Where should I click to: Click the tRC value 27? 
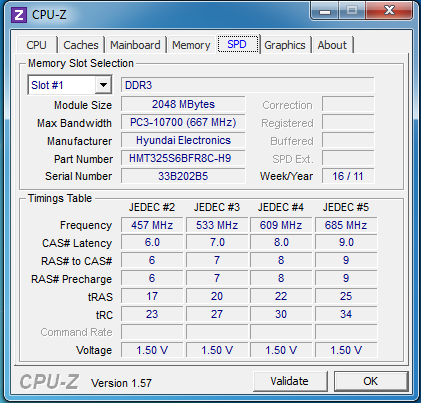pos(217,314)
